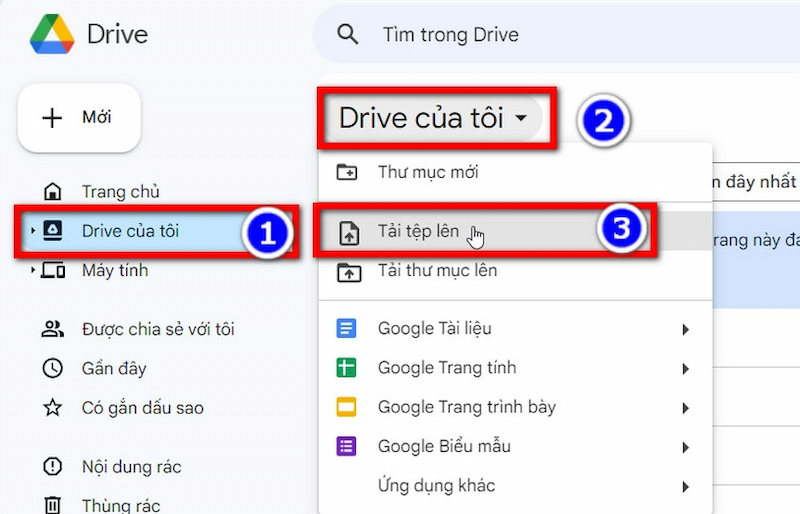Click the search magnifier icon

tap(347, 35)
